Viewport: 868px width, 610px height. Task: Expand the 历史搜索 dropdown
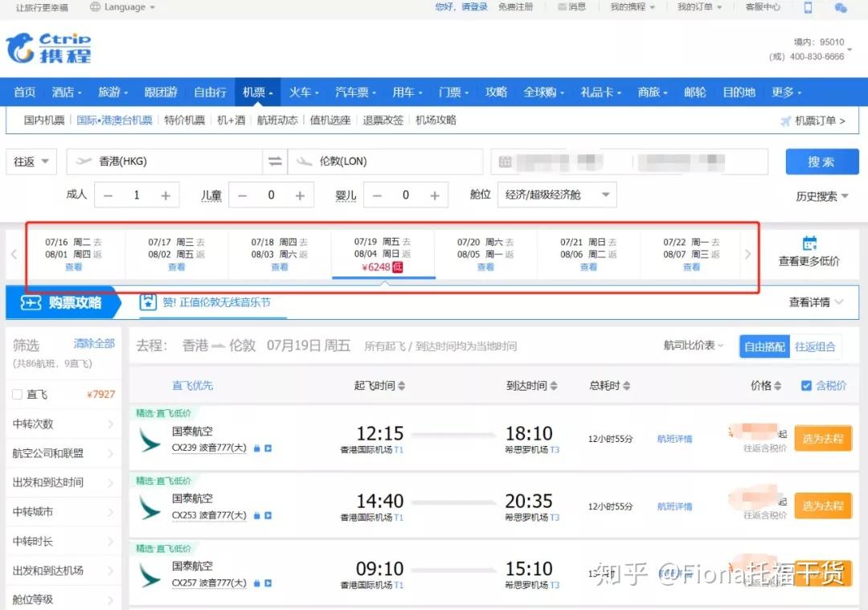822,196
